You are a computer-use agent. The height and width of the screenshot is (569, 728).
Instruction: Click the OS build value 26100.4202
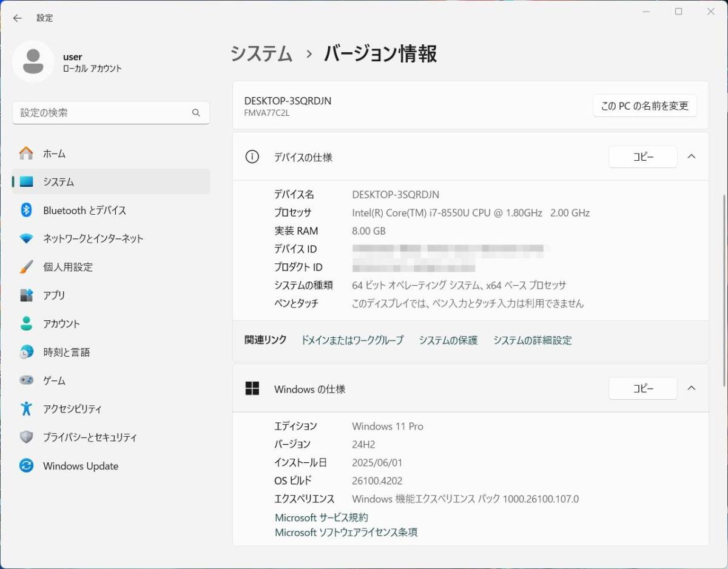point(376,481)
